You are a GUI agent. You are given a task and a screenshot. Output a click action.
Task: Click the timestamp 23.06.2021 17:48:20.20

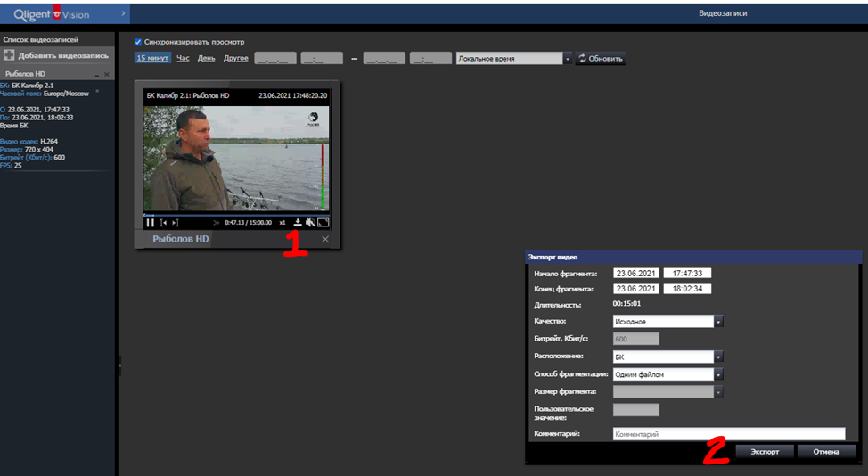point(293,95)
